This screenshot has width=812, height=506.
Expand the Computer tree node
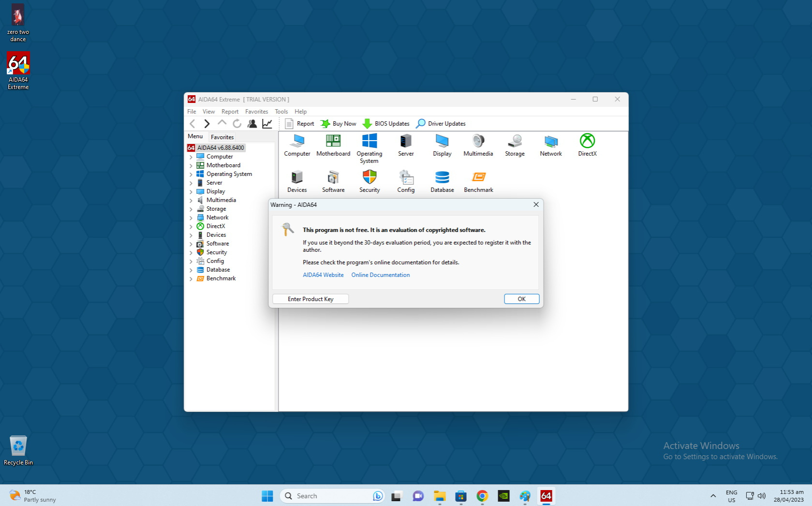point(191,157)
